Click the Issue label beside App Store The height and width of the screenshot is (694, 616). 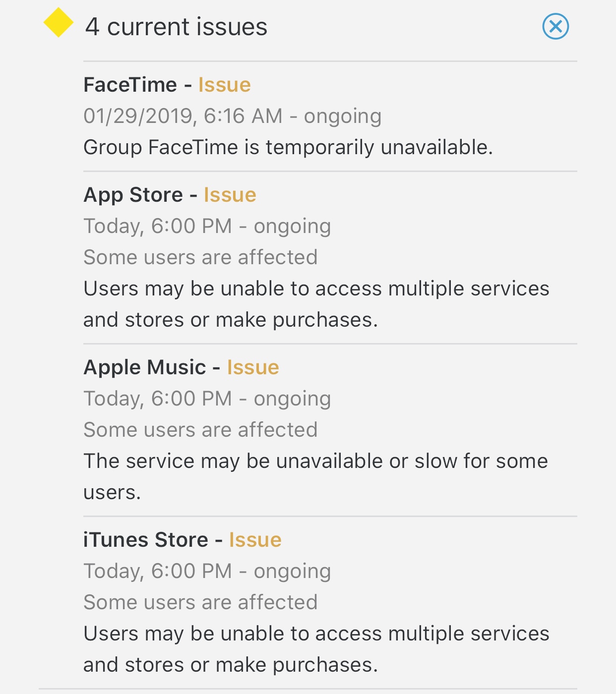(230, 195)
